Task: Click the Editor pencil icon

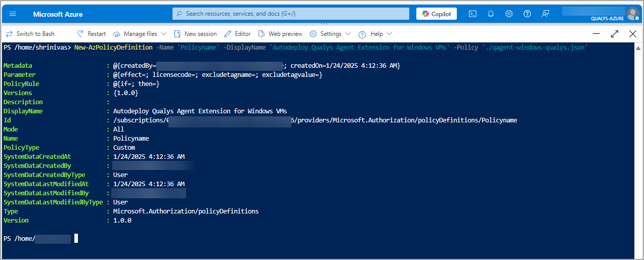Action: (228, 34)
